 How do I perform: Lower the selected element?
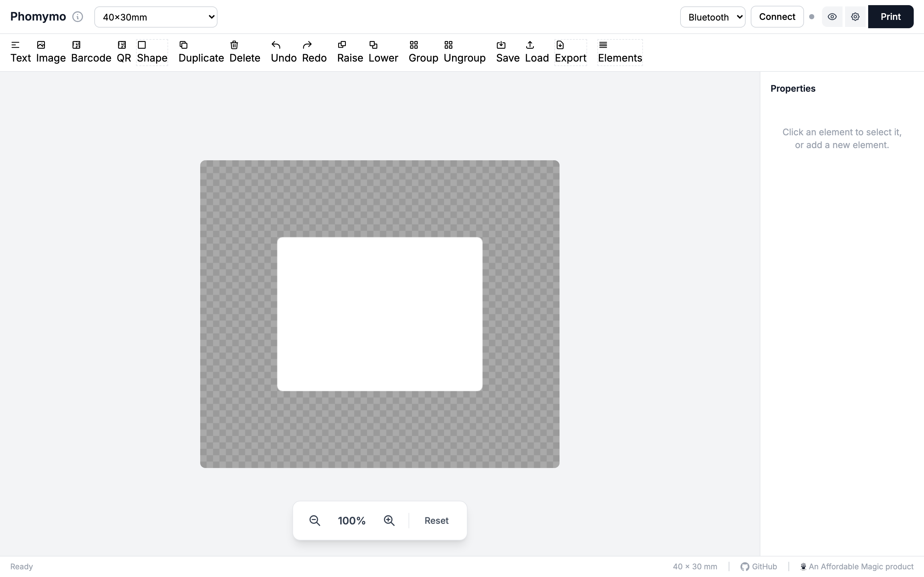pyautogui.click(x=383, y=52)
